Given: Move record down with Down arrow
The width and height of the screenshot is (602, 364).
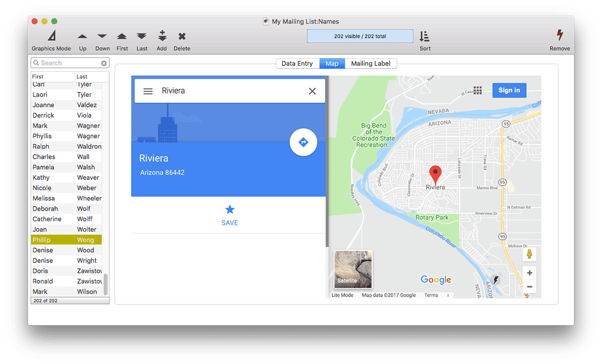Looking at the screenshot, I should pos(102,36).
